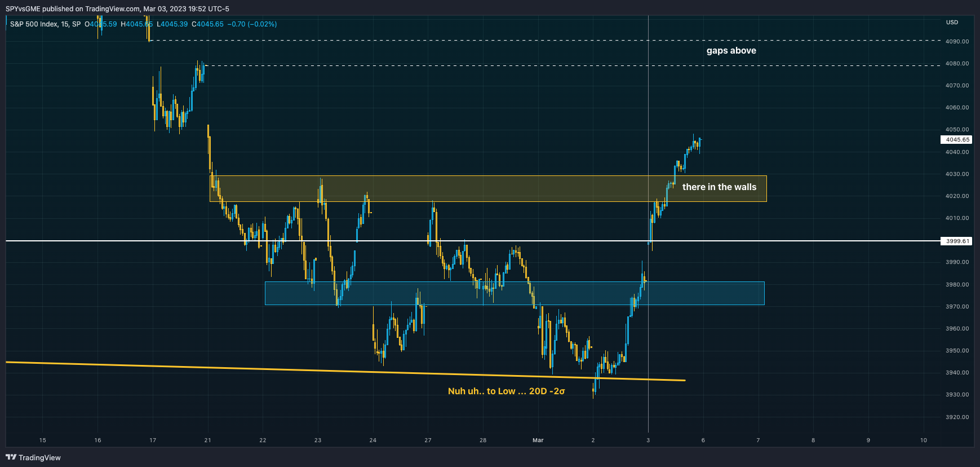Click the TradingView logo at bottom left
980x467 pixels.
pos(33,457)
